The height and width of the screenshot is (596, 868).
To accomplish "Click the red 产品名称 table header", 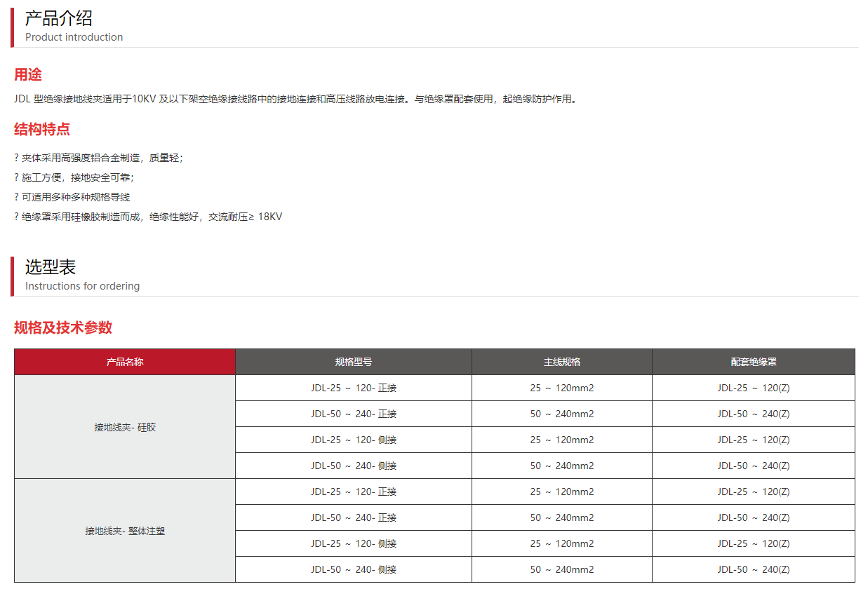I will 125,362.
